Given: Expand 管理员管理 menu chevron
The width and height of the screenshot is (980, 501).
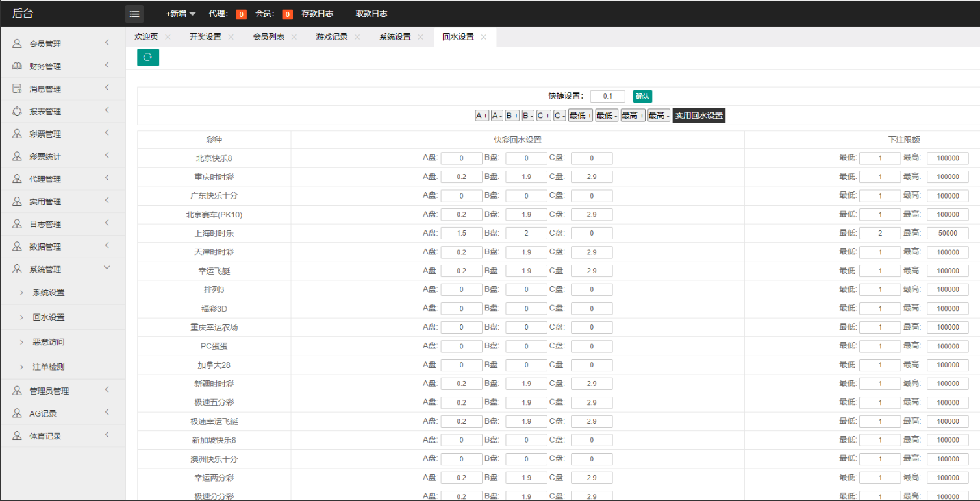Looking at the screenshot, I should 107,390.
